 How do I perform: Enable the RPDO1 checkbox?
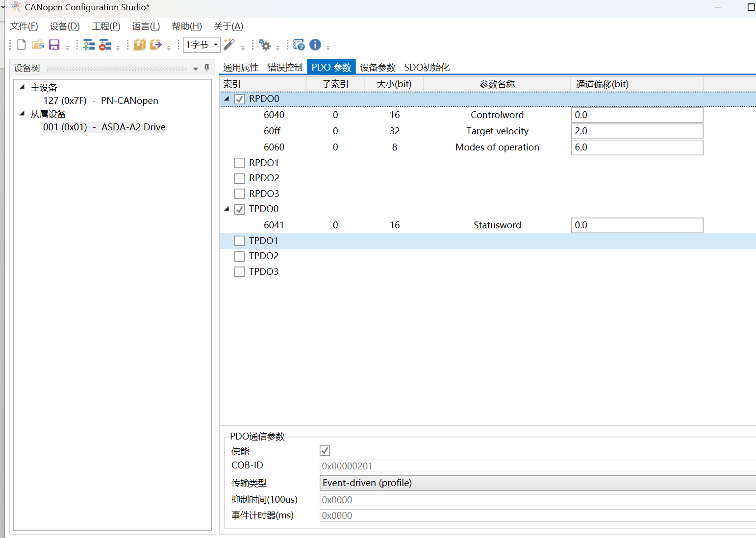[239, 163]
